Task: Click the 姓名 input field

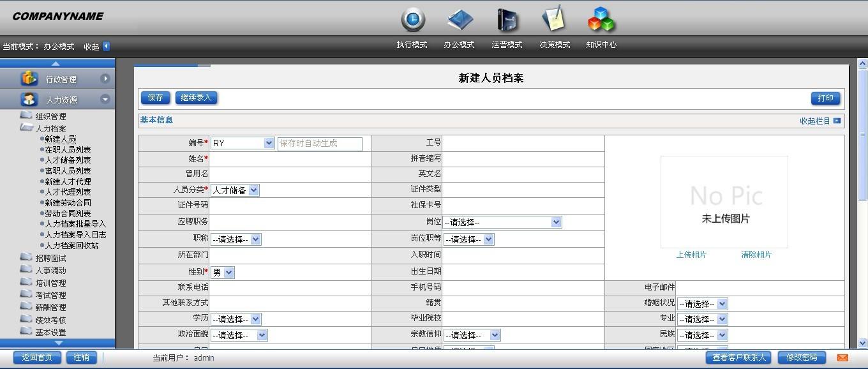Action: pos(290,158)
